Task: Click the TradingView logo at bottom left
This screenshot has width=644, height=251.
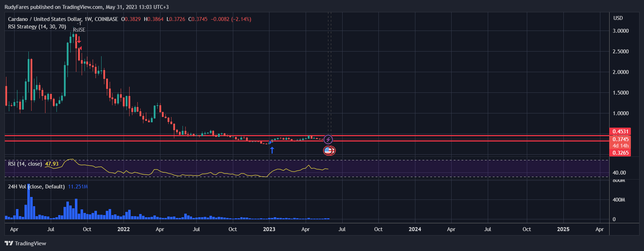Action: click(x=26, y=244)
